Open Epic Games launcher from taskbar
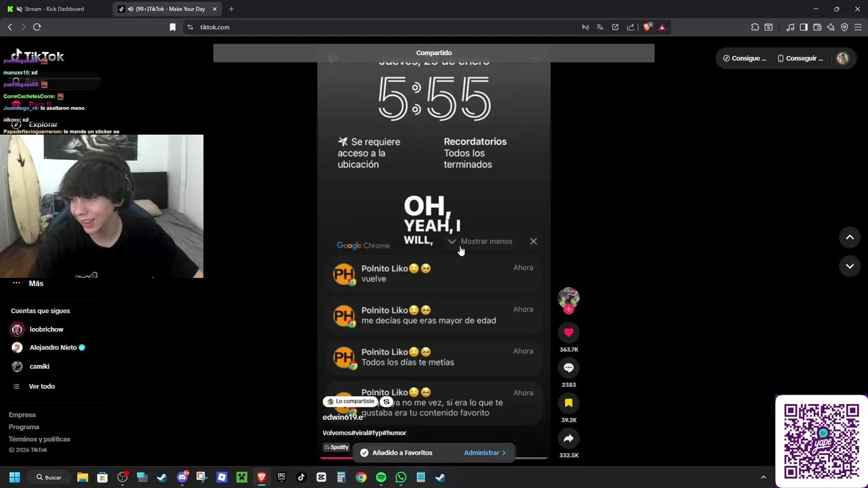Viewport: 868px width, 488px height. pyautogui.click(x=281, y=477)
